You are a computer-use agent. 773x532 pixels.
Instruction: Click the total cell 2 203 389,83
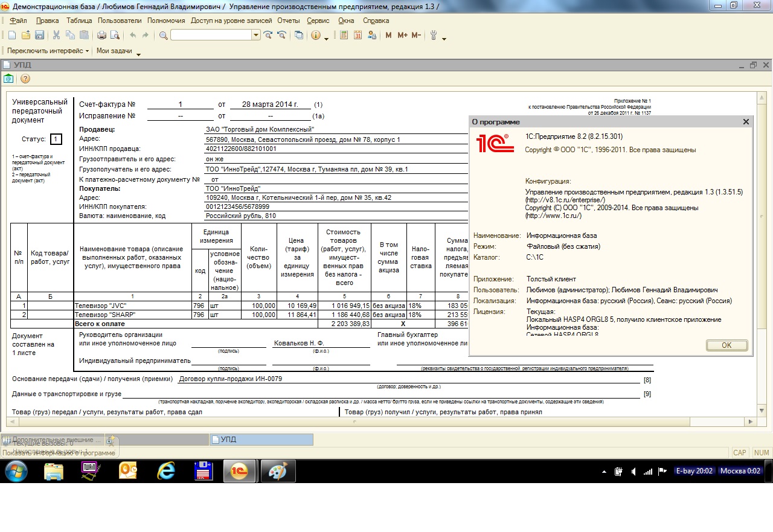[x=345, y=324]
